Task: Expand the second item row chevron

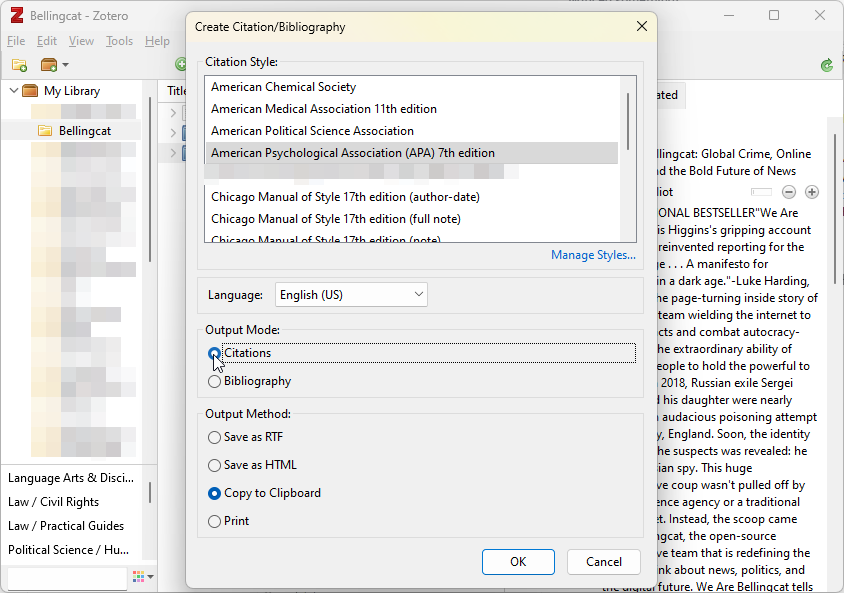Action: click(x=173, y=133)
